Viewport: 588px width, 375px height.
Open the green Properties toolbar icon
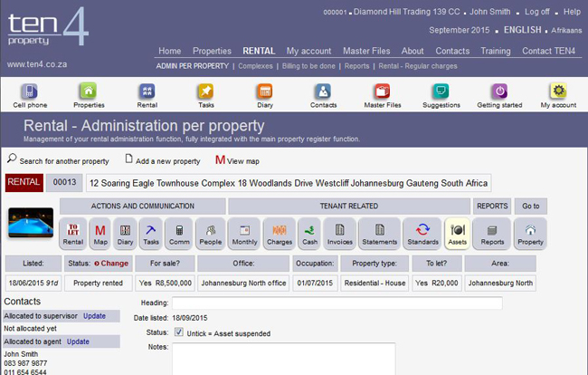tap(89, 96)
